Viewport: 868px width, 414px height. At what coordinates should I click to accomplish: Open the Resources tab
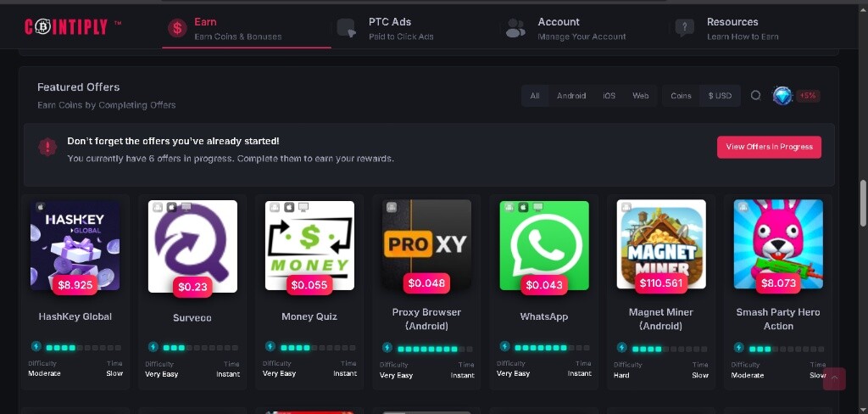pos(754,28)
